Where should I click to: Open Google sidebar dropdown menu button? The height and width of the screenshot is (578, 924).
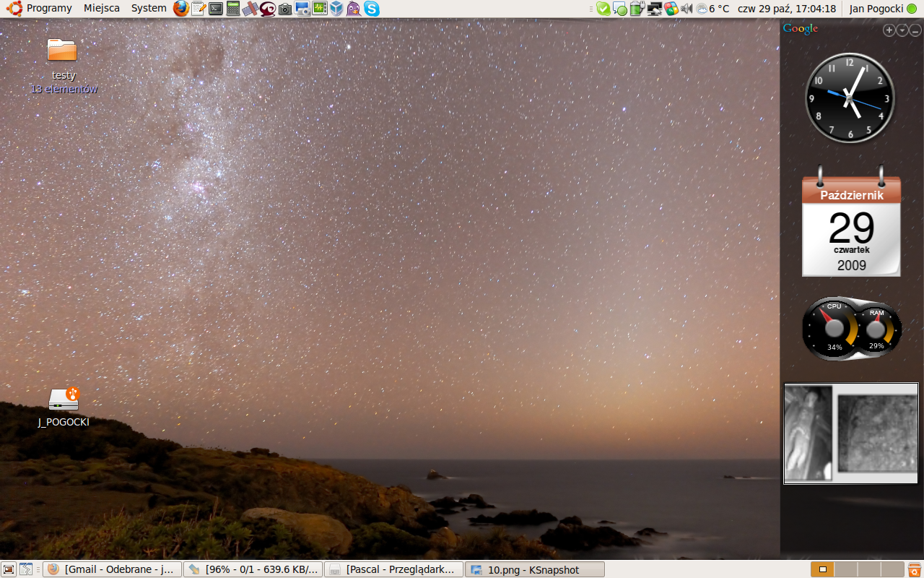click(902, 30)
